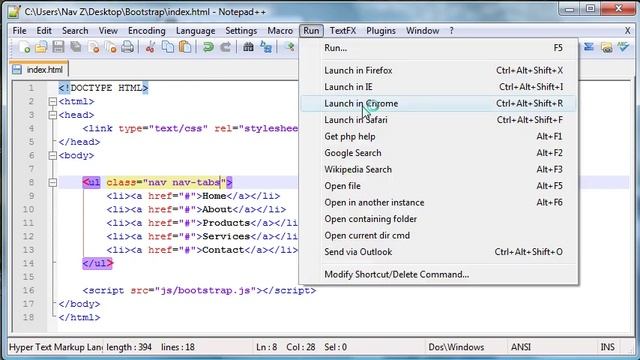Click the script tag on line 16

point(199,291)
